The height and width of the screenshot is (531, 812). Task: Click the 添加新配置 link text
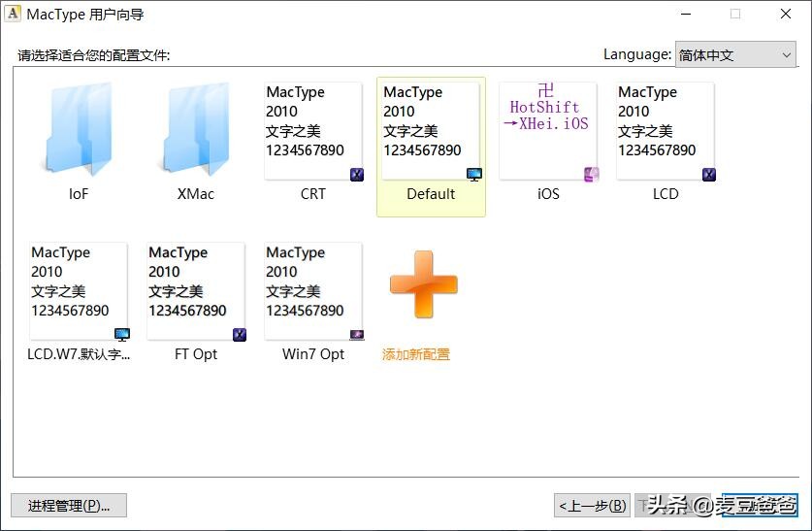pos(416,354)
